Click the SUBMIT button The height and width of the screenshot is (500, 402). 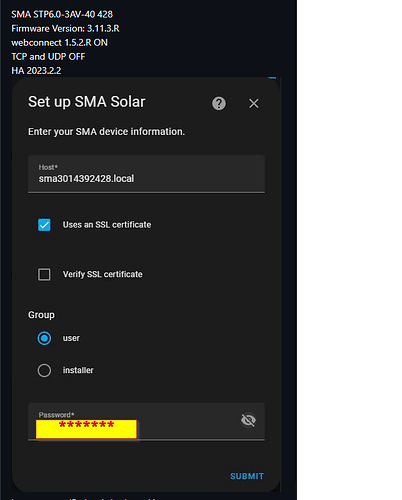(x=247, y=476)
